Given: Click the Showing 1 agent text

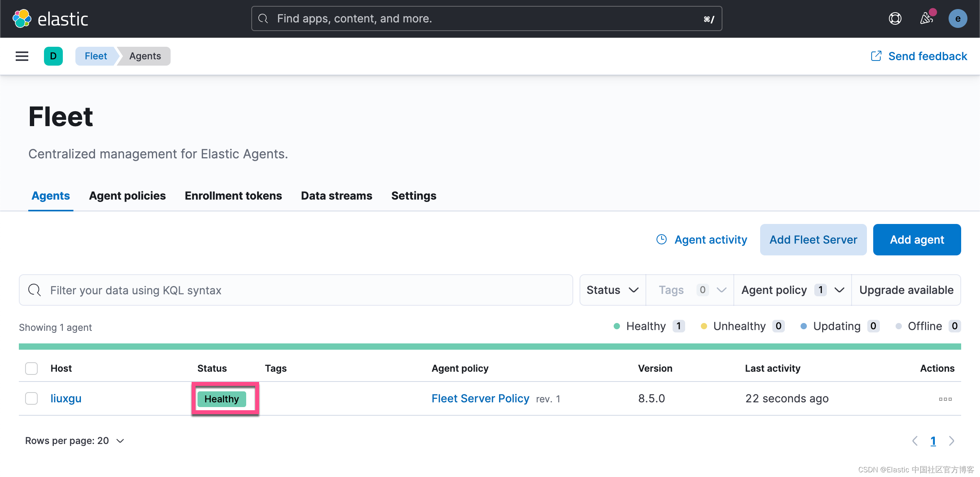Looking at the screenshot, I should [55, 327].
